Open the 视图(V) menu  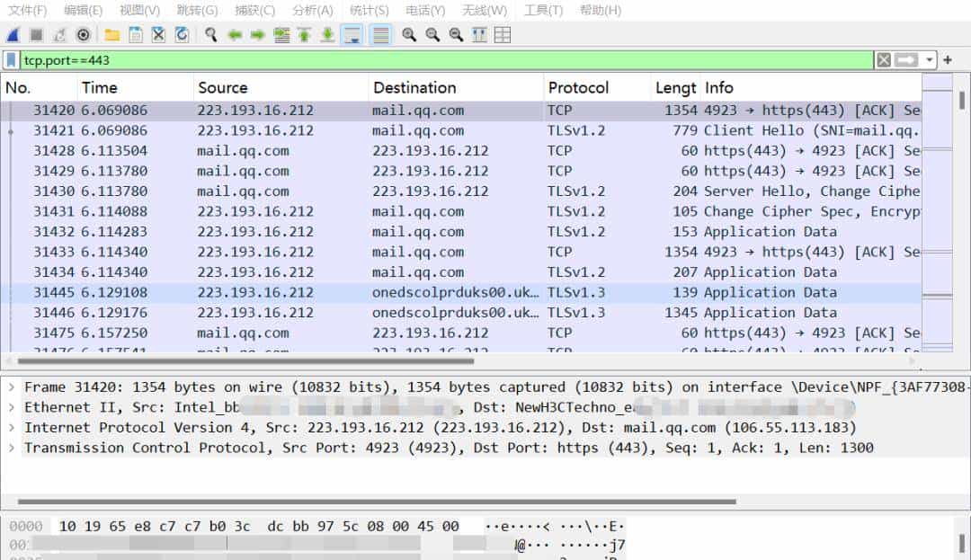click(140, 11)
